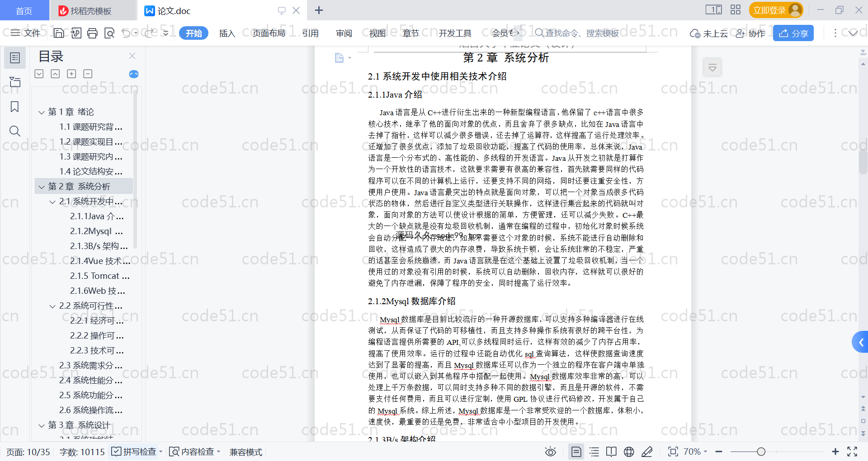Switch to outline view in status bar
Screen dimensions: 868x461
click(x=594, y=452)
